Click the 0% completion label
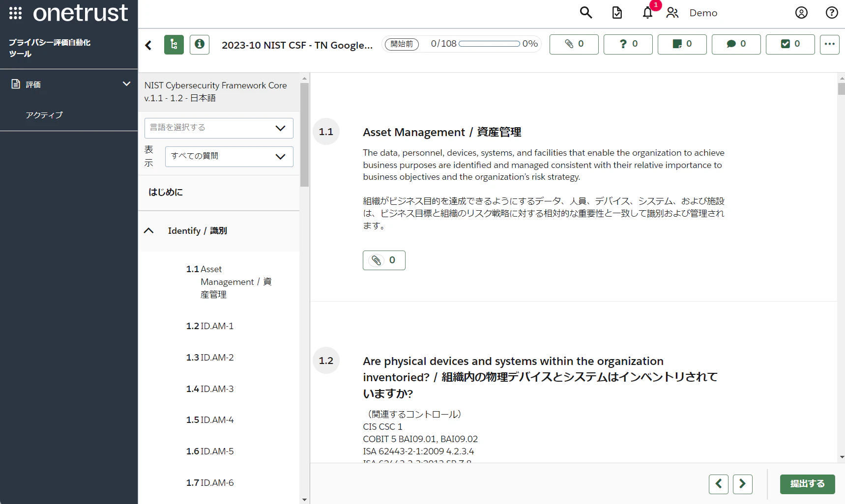Image resolution: width=845 pixels, height=504 pixels. coord(530,44)
